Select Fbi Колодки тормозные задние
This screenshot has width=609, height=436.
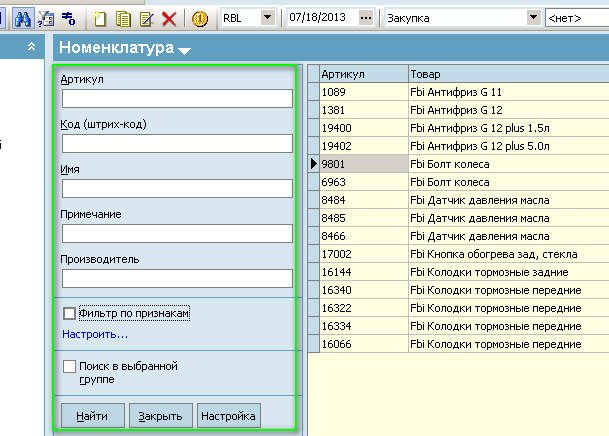[x=509, y=272]
